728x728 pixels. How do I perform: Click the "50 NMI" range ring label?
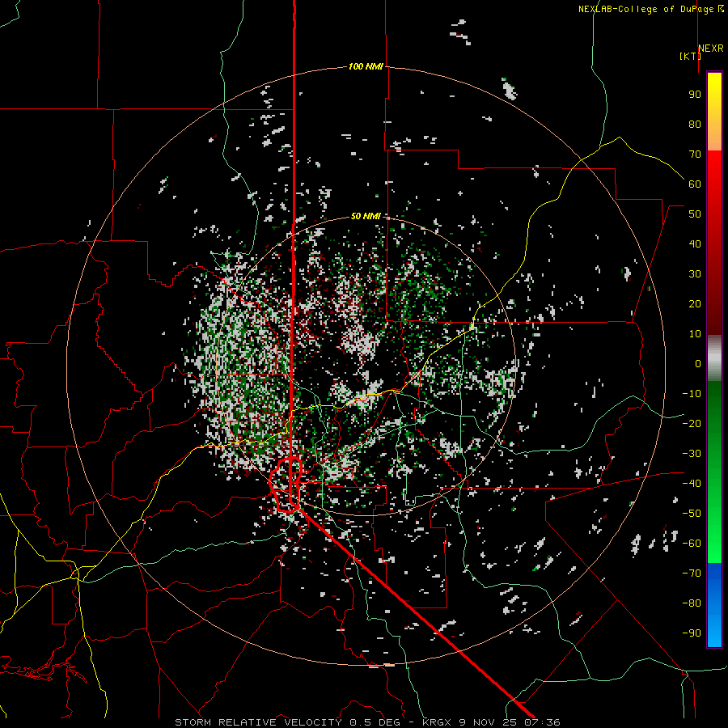(366, 216)
